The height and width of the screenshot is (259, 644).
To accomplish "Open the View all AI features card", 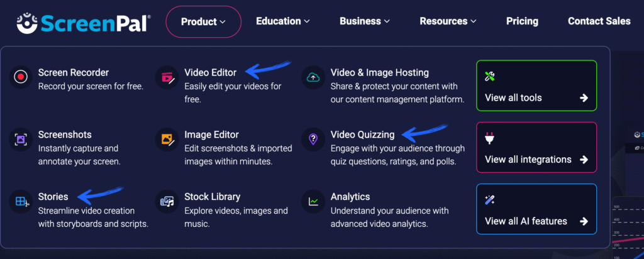I will tap(536, 209).
